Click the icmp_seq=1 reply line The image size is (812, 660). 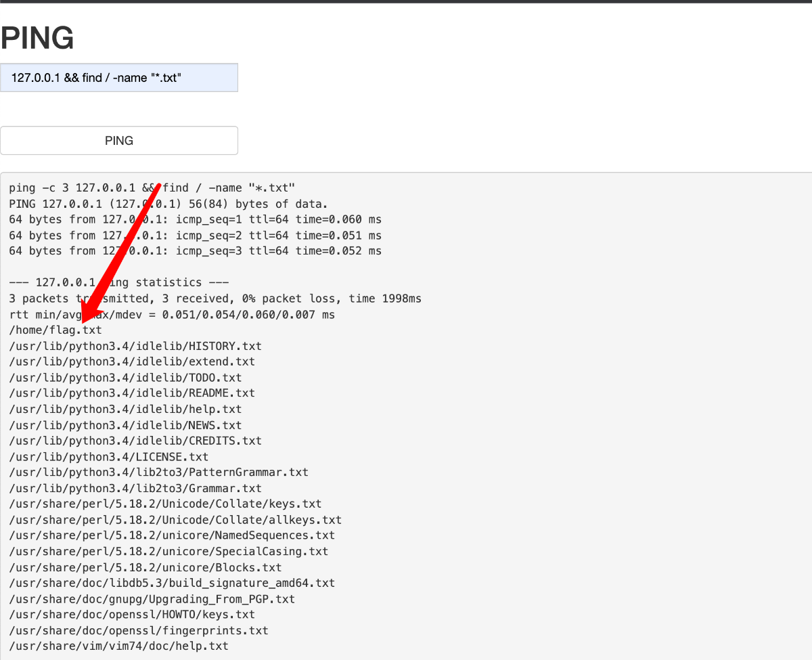(x=196, y=219)
